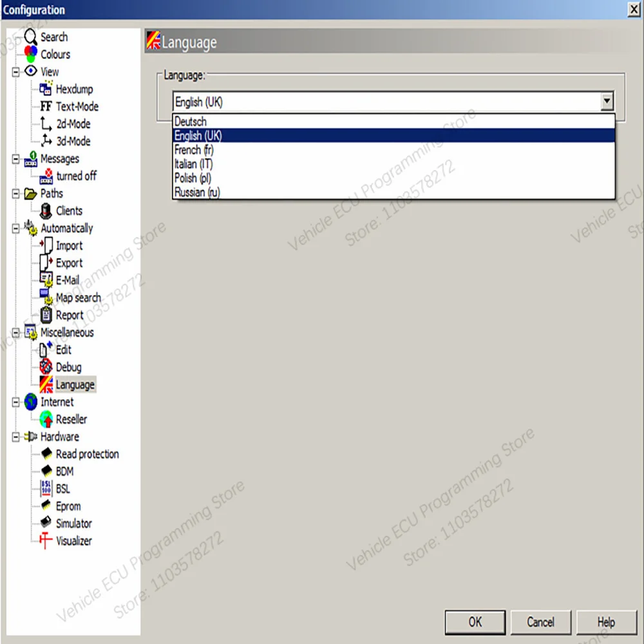Click the red Visualizer icon
This screenshot has width=644, height=644.
(46, 540)
